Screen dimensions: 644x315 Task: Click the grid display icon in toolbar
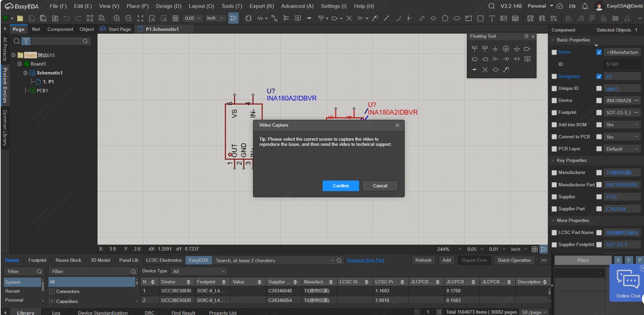175,18
